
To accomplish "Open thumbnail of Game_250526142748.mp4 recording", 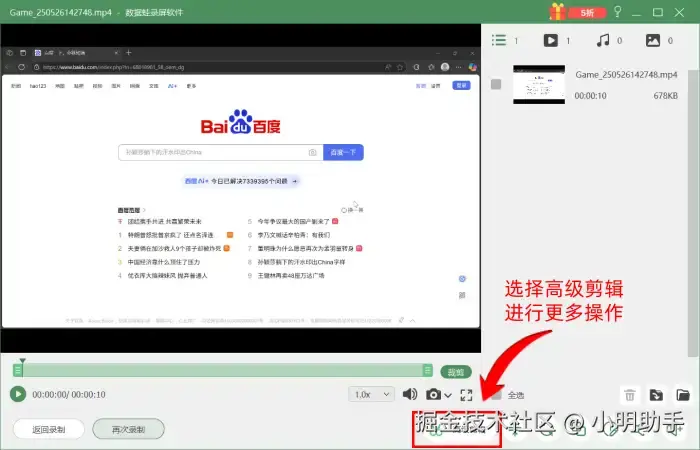I will click(x=539, y=84).
